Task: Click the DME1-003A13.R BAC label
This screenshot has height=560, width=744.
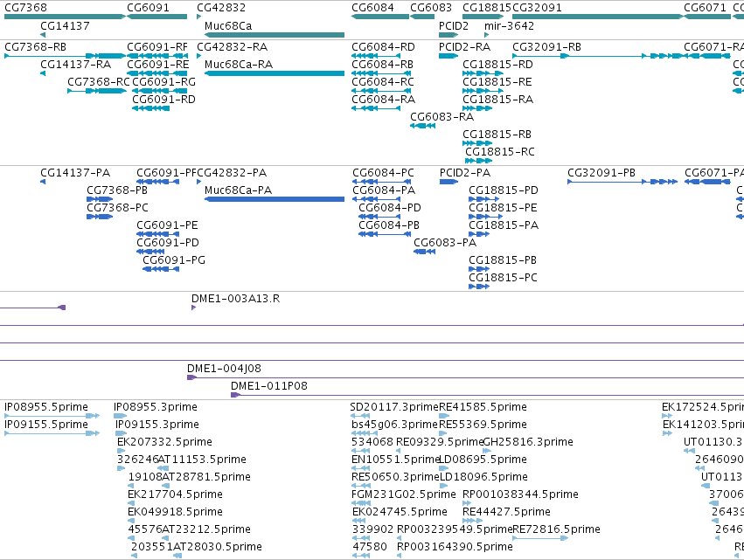Action: click(x=235, y=299)
